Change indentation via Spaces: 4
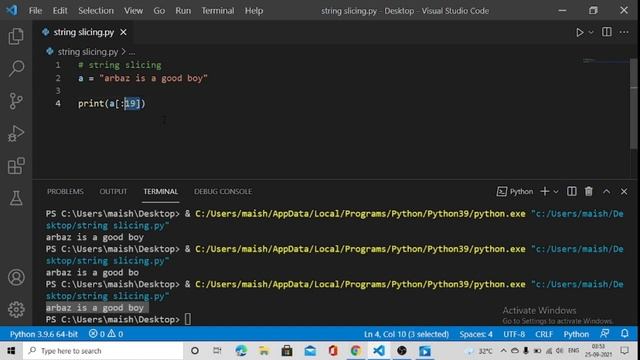Screen dimensions: 640x360 (476, 334)
